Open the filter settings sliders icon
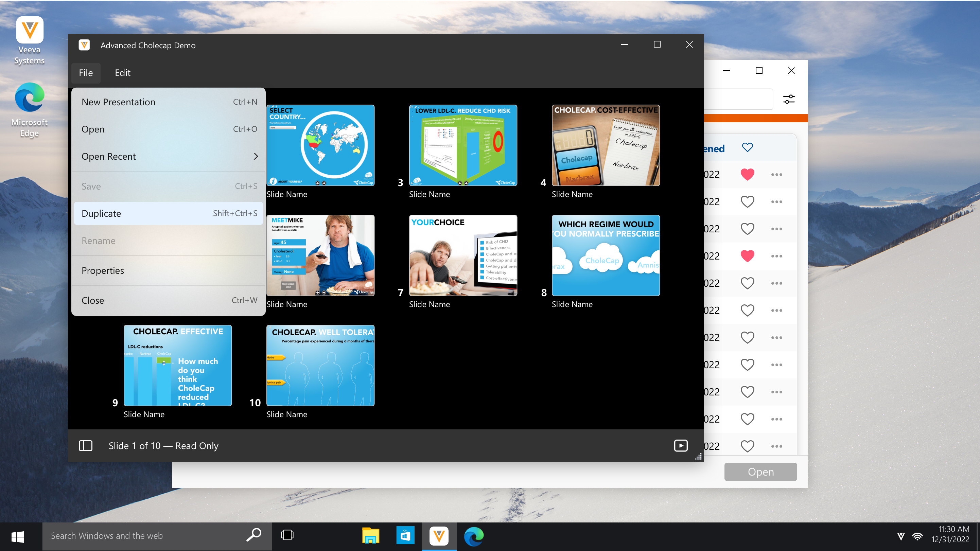This screenshot has height=551, width=980. [x=789, y=99]
